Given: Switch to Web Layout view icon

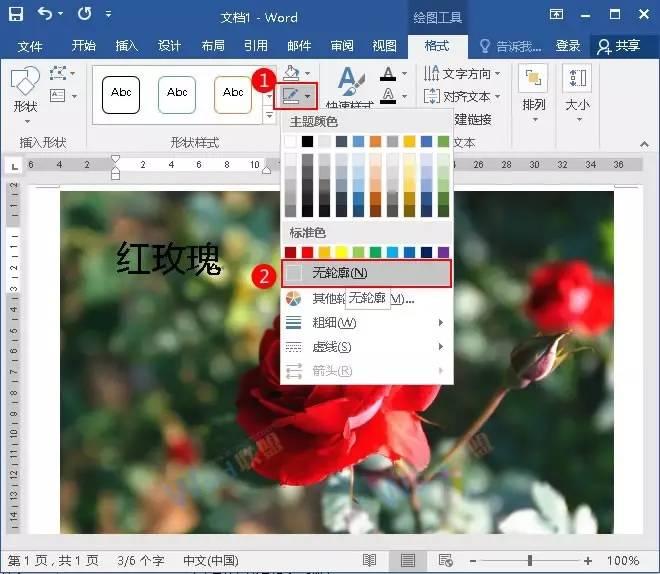Looking at the screenshot, I should tap(445, 561).
